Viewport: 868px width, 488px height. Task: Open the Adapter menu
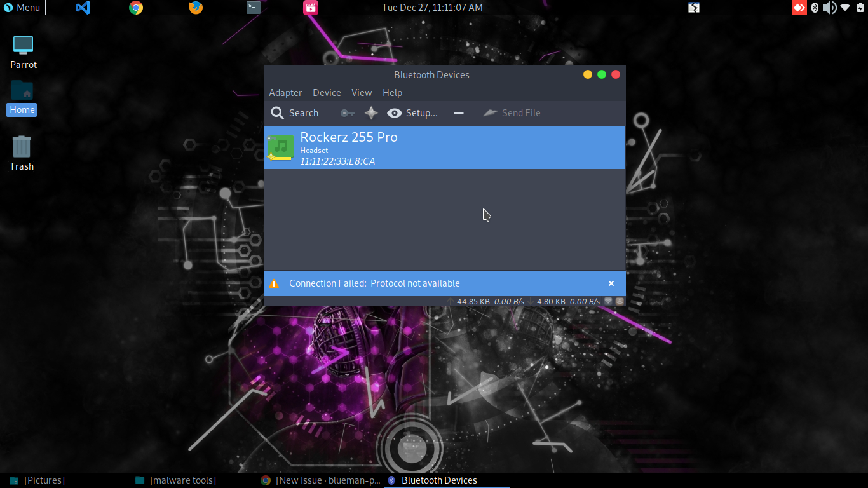285,92
